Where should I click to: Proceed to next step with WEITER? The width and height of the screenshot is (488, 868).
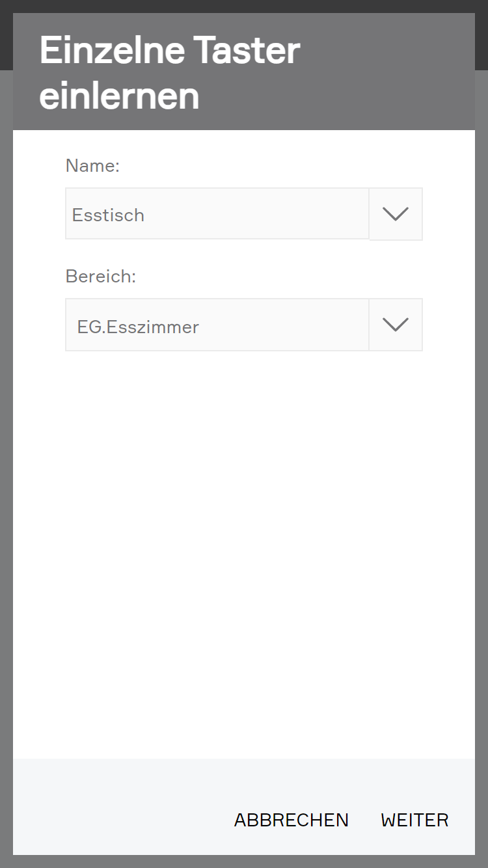tap(414, 820)
